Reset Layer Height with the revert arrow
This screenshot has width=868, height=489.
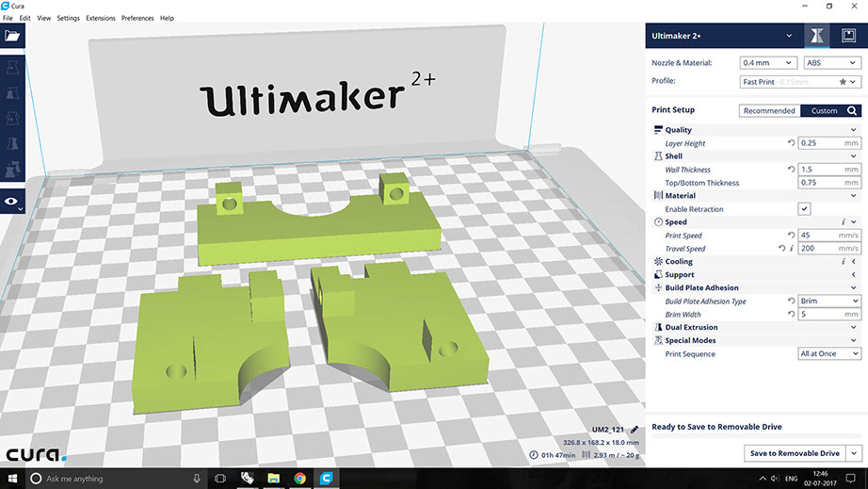[791, 143]
